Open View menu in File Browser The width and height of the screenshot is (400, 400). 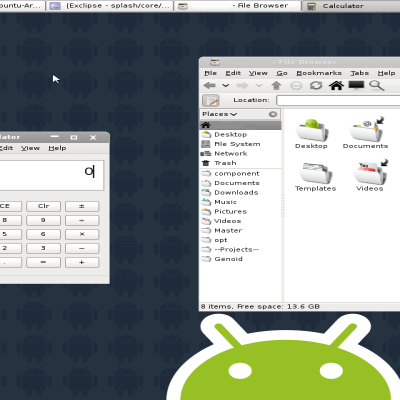(x=258, y=73)
